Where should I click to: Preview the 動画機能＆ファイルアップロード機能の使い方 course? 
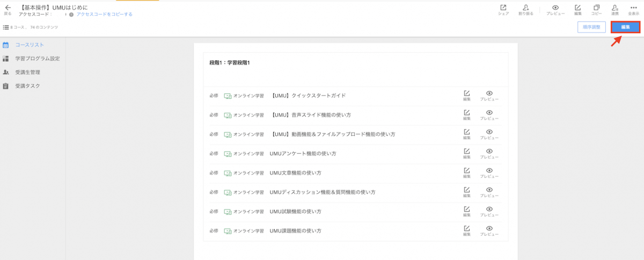(489, 134)
